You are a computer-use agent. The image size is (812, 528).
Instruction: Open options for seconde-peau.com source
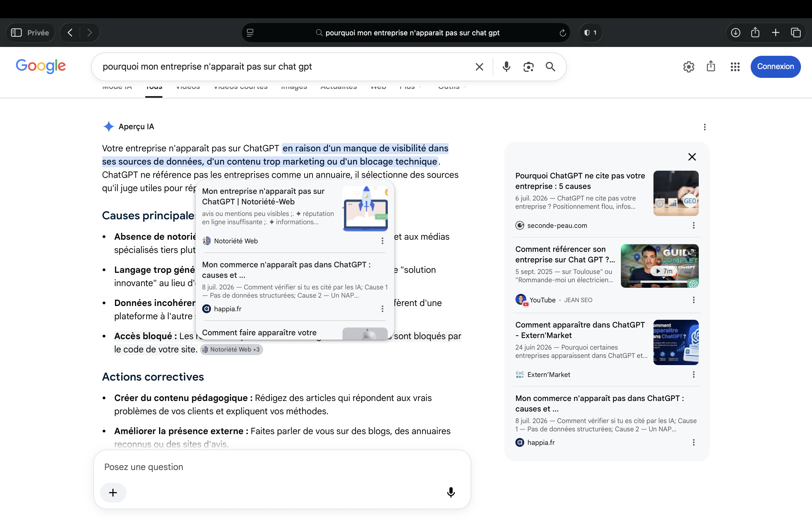pos(694,225)
